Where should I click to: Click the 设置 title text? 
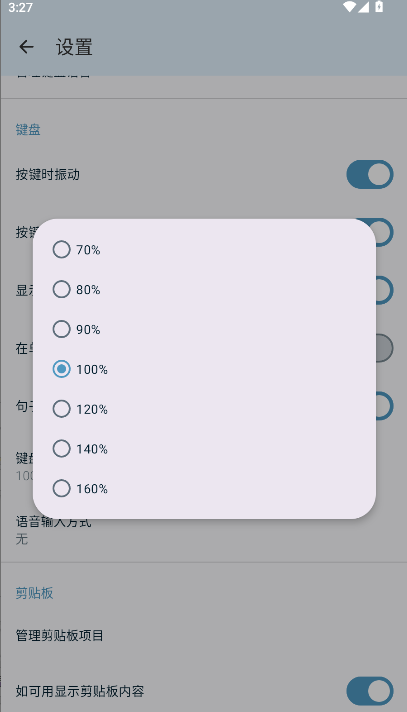[x=74, y=47]
